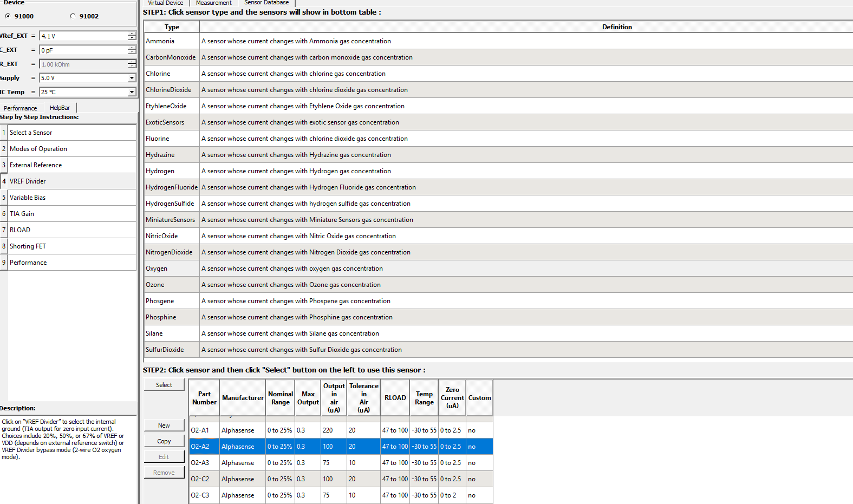
Task: Select the 91002 device radio button
Action: click(x=73, y=16)
